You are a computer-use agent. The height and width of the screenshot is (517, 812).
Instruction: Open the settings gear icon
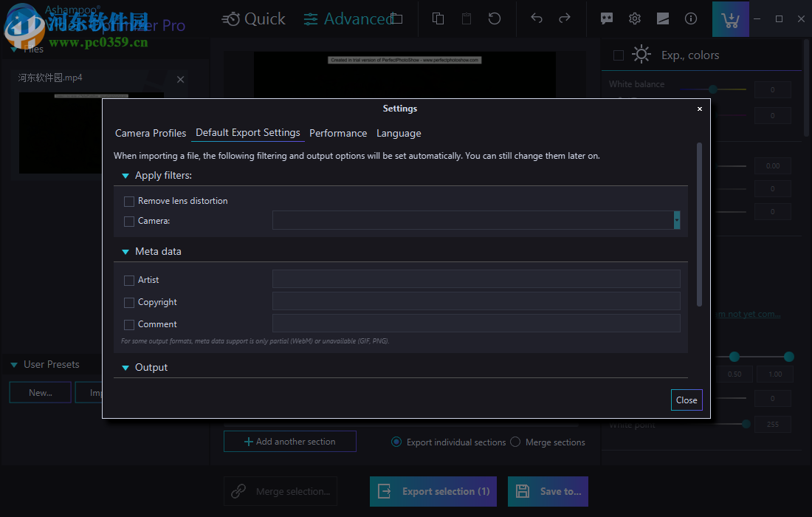pos(635,18)
